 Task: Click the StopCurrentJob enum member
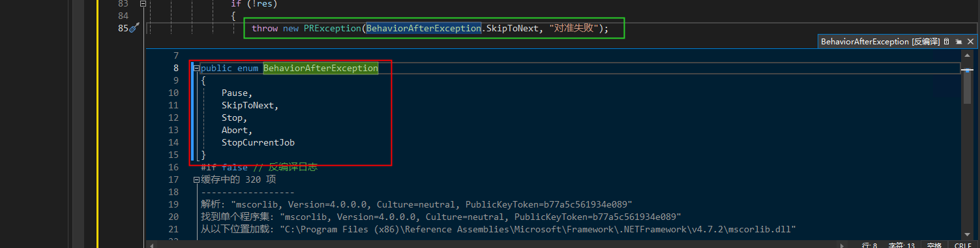pyautogui.click(x=258, y=142)
